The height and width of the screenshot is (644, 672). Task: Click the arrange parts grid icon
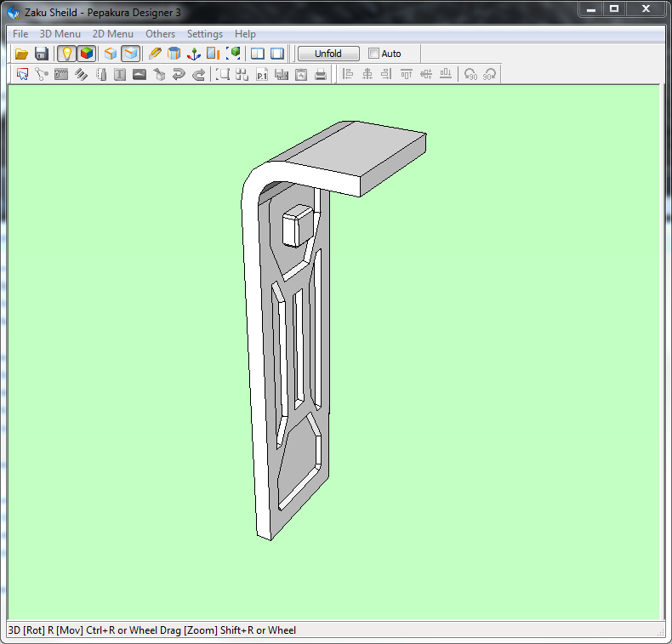242,74
